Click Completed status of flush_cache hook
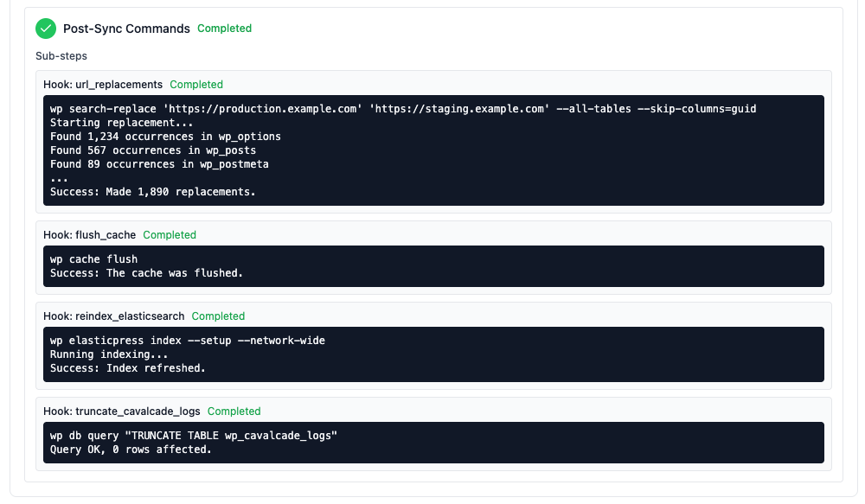 (170, 235)
